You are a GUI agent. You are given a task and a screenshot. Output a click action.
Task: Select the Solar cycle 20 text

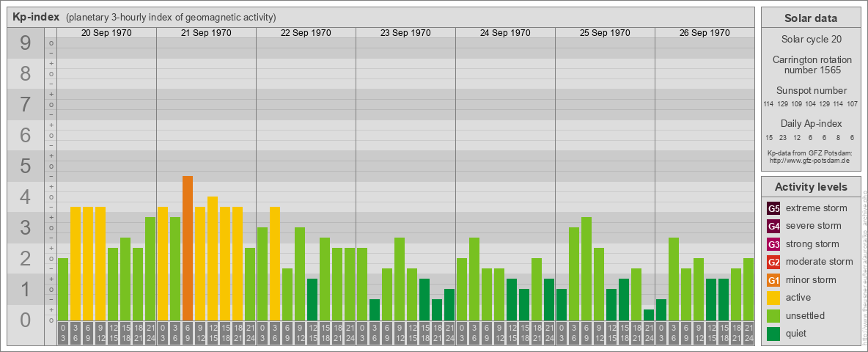(811, 40)
